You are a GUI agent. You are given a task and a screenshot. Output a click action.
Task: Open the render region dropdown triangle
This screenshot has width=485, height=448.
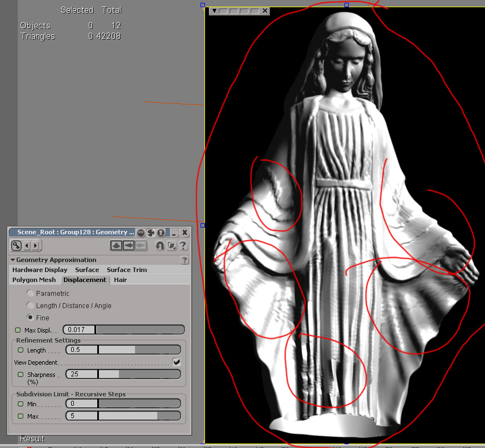[214, 11]
